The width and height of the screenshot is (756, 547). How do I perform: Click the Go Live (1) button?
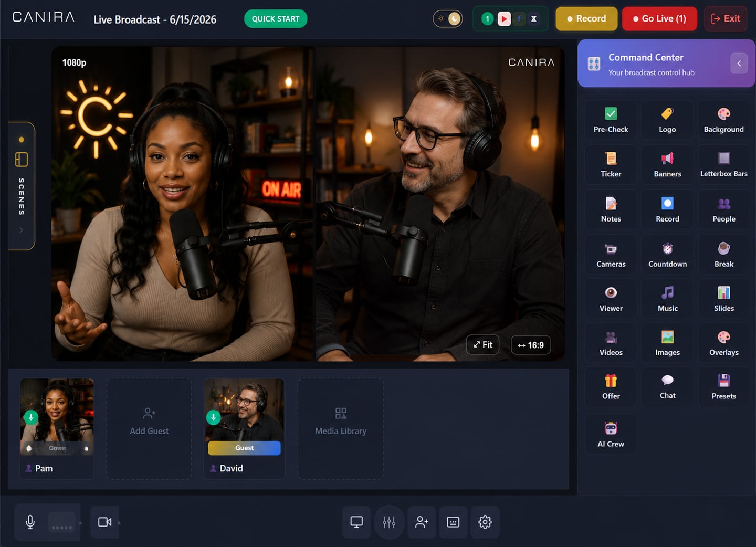click(659, 19)
